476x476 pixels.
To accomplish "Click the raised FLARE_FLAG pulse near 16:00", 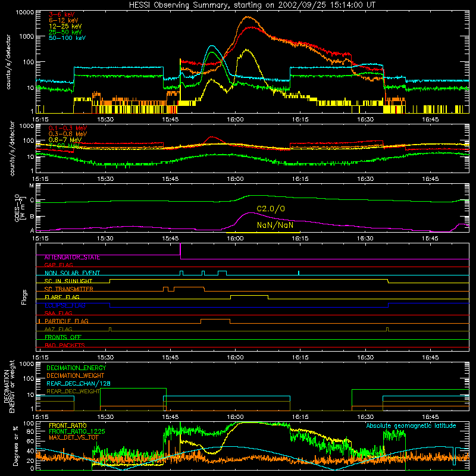I will coord(249,296).
